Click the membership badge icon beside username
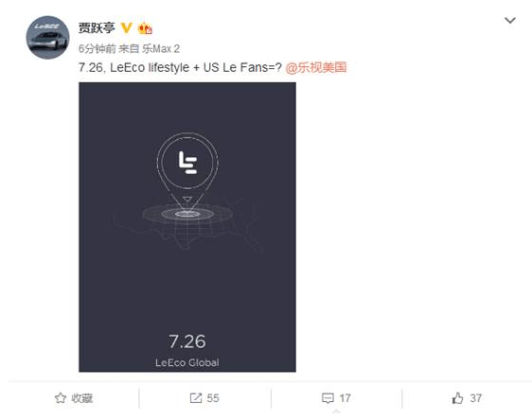The height and width of the screenshot is (419, 532). pos(145,28)
